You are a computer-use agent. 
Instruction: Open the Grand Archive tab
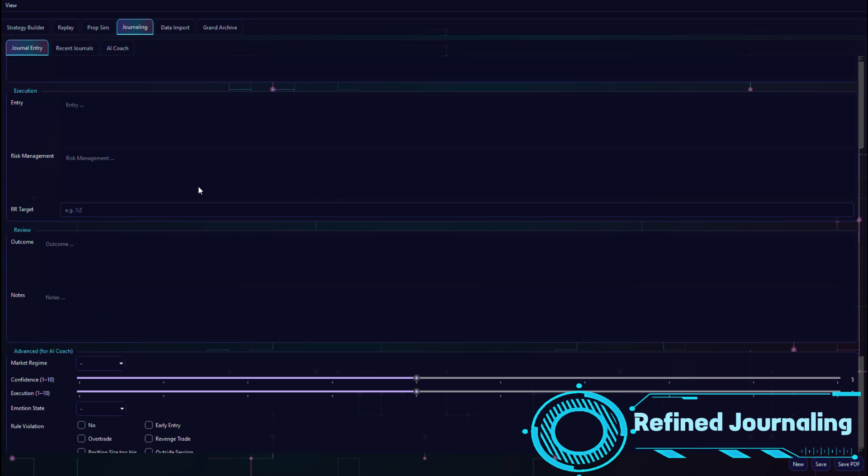coord(220,28)
